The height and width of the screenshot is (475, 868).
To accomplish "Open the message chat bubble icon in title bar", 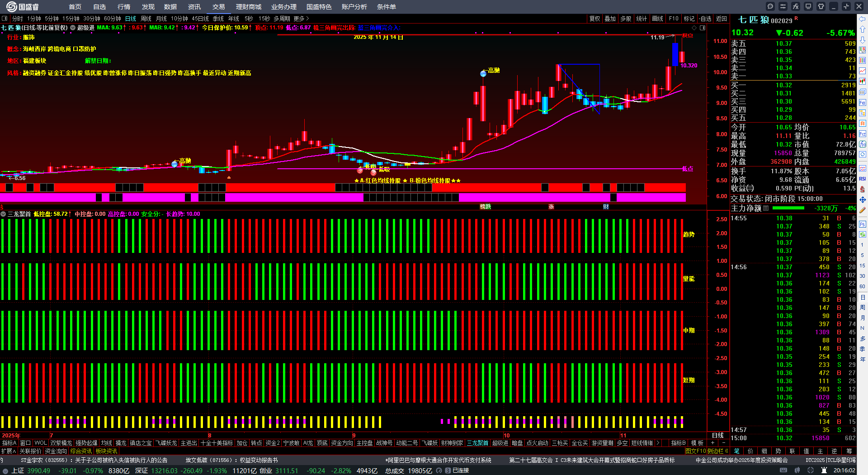I will tap(770, 6).
